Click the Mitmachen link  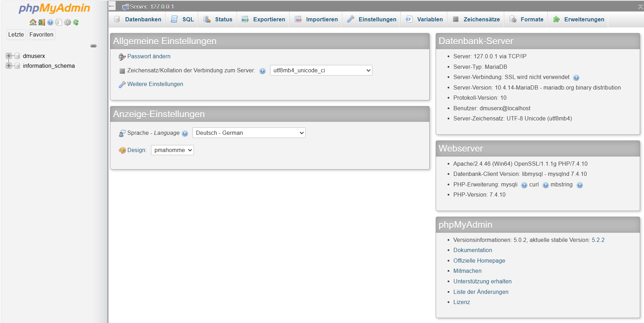point(467,271)
